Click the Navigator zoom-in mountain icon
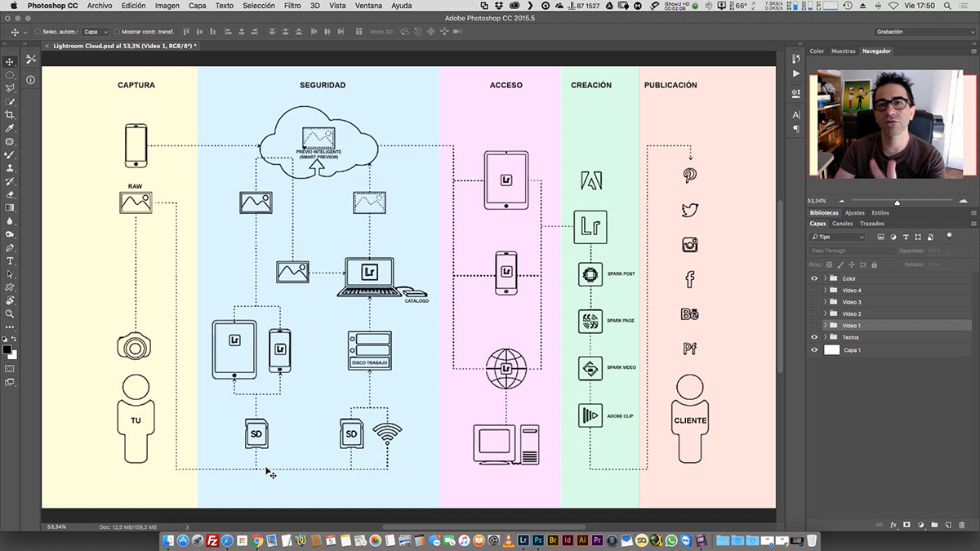The height and width of the screenshot is (551, 980). coord(962,201)
